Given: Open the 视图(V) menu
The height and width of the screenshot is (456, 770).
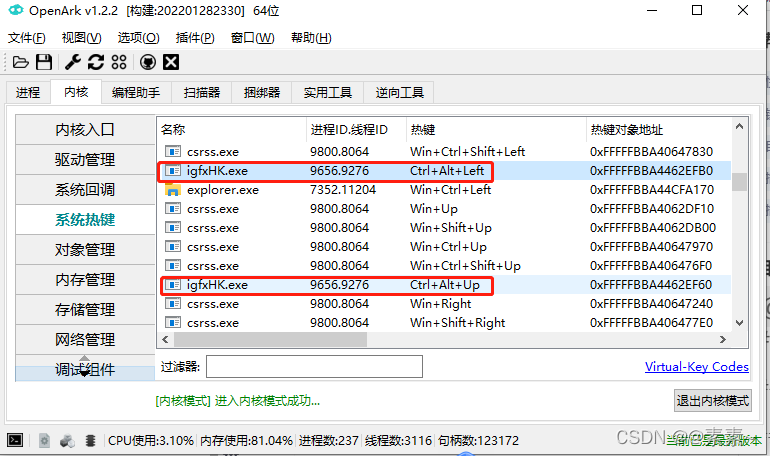Looking at the screenshot, I should [82, 38].
